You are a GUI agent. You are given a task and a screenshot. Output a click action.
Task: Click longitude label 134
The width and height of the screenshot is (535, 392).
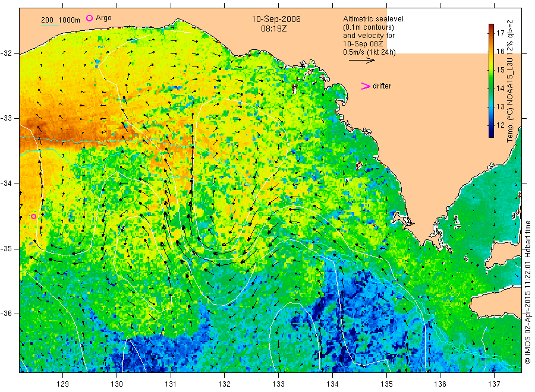tap(332, 384)
